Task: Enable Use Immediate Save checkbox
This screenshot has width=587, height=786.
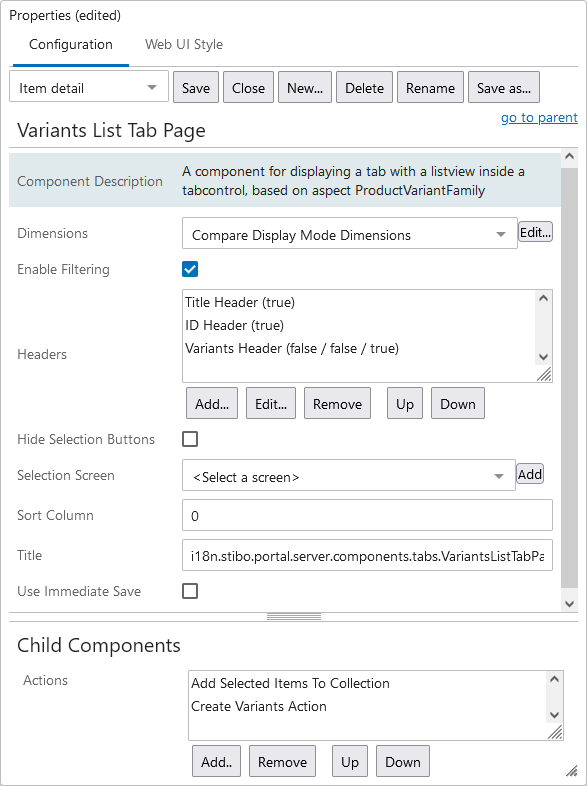Action: [x=190, y=591]
